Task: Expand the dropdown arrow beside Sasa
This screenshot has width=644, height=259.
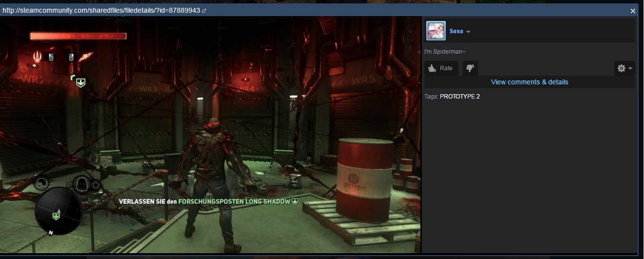Action: (x=468, y=32)
